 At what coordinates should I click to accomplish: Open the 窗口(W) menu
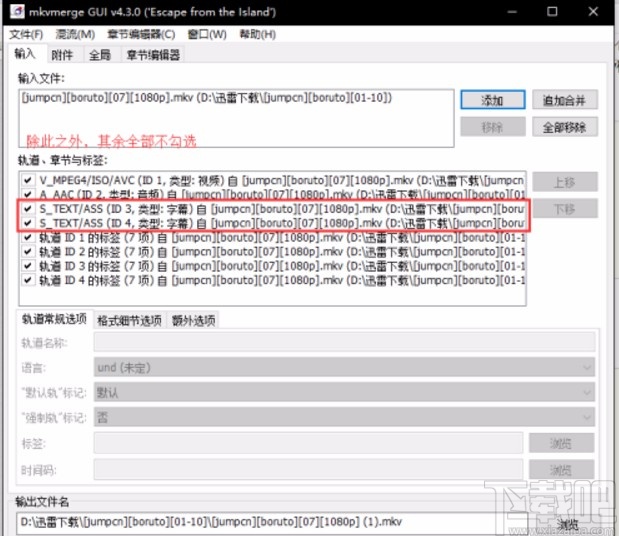pyautogui.click(x=207, y=35)
